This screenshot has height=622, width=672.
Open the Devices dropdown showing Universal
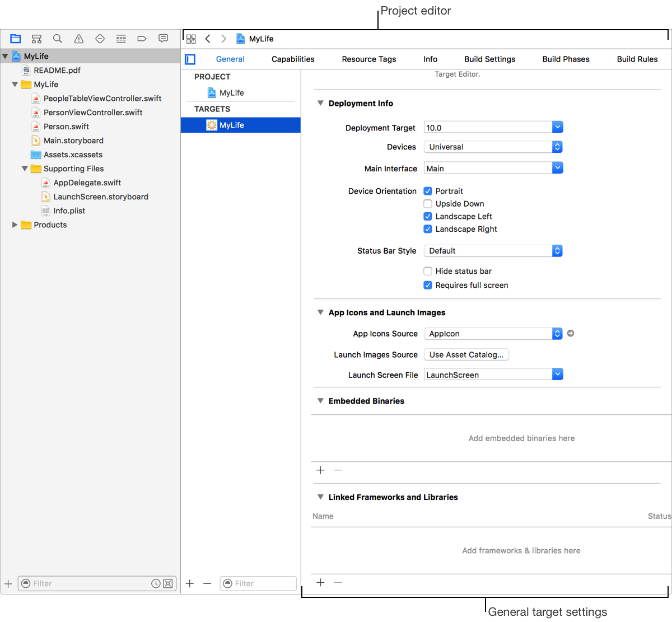[x=493, y=147]
